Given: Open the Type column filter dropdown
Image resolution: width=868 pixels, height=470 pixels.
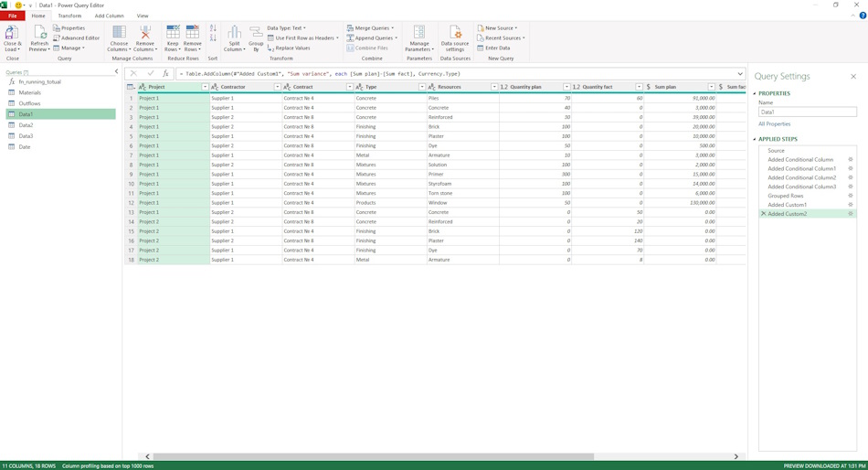Looking at the screenshot, I should click(422, 87).
